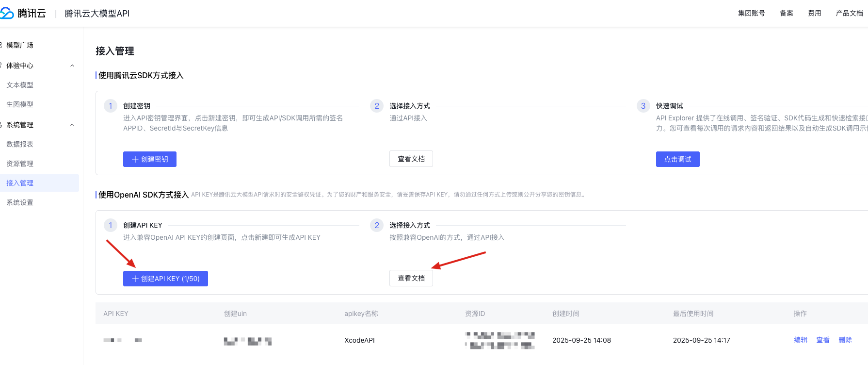The image size is (868, 365).
Task: Open 模型广场 in the sidebar
Action: tap(20, 45)
